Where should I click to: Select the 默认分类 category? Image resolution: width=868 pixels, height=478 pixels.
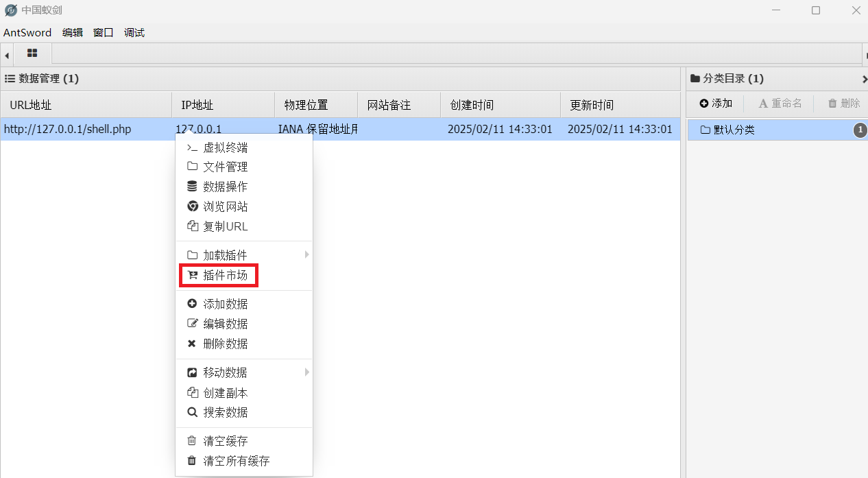tap(777, 130)
